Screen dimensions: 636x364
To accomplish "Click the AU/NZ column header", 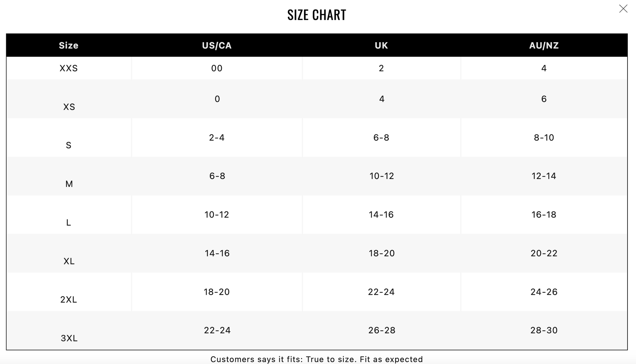I will [x=544, y=45].
